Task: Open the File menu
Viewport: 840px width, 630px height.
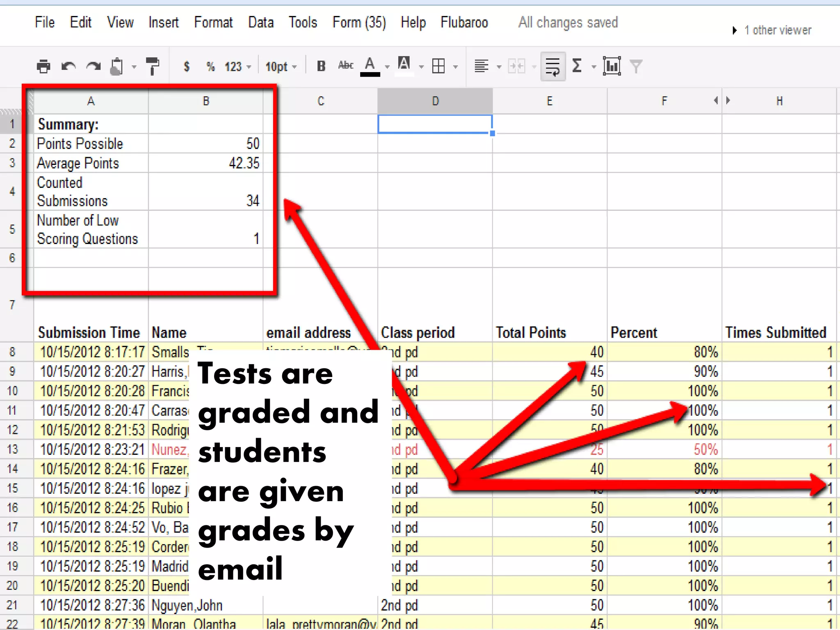Action: 45,22
